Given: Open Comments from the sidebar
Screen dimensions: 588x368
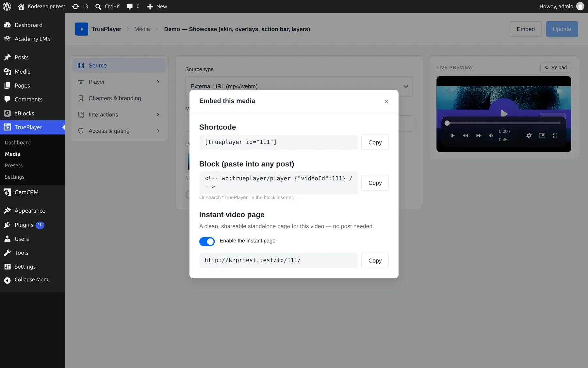Looking at the screenshot, I should pyautogui.click(x=33, y=99).
